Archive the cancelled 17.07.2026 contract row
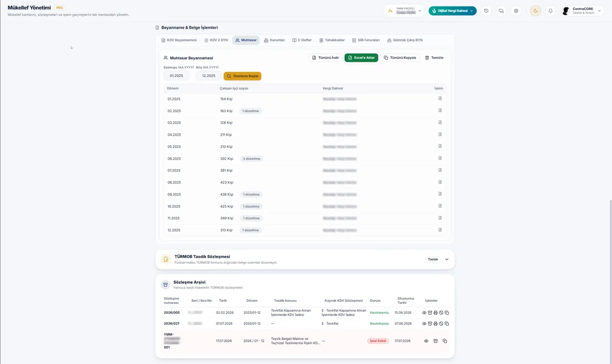 [x=436, y=341]
